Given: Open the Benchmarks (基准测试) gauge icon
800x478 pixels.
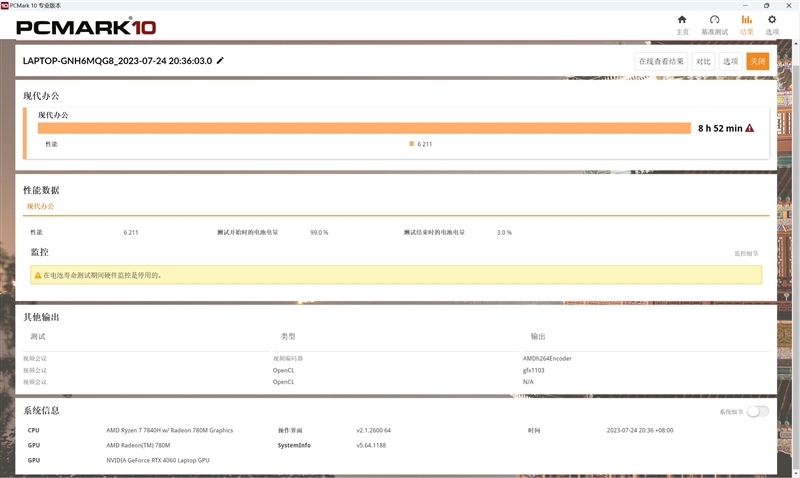Looking at the screenshot, I should (714, 24).
